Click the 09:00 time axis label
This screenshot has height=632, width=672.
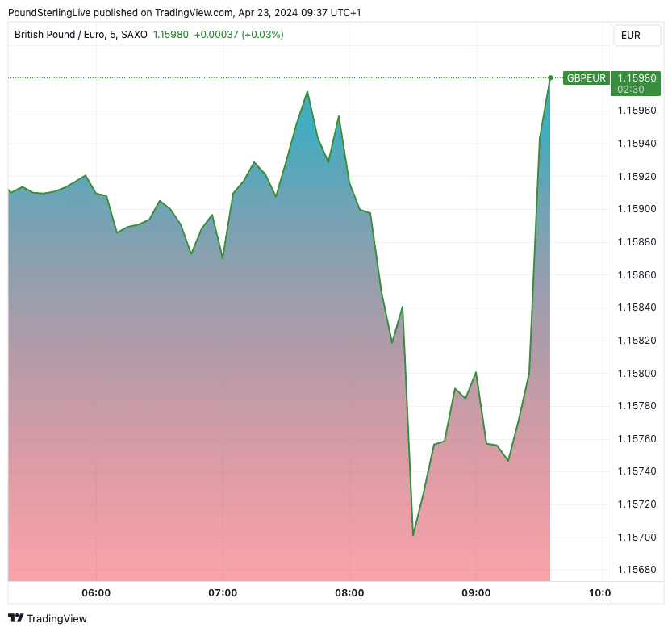(x=476, y=593)
